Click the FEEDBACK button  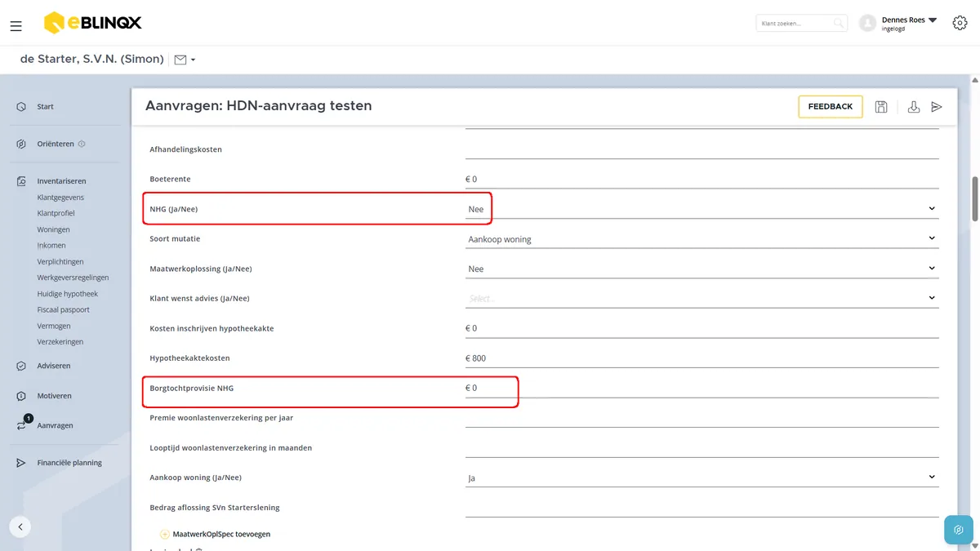tap(831, 107)
